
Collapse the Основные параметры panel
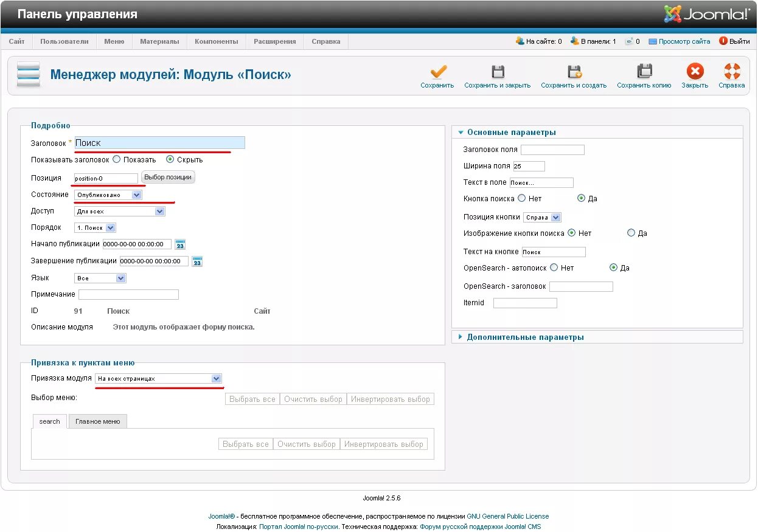tap(511, 132)
